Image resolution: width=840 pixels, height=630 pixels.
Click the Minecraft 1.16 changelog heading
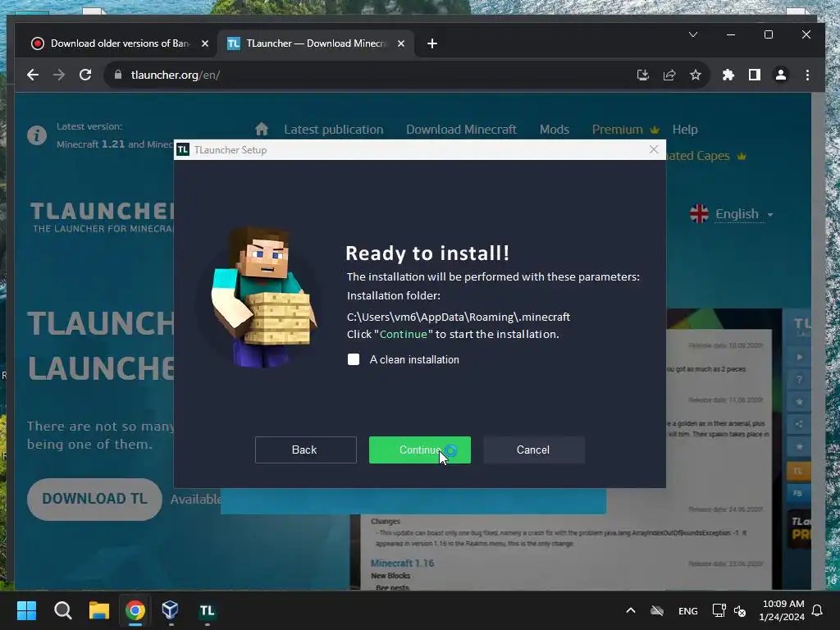click(402, 563)
